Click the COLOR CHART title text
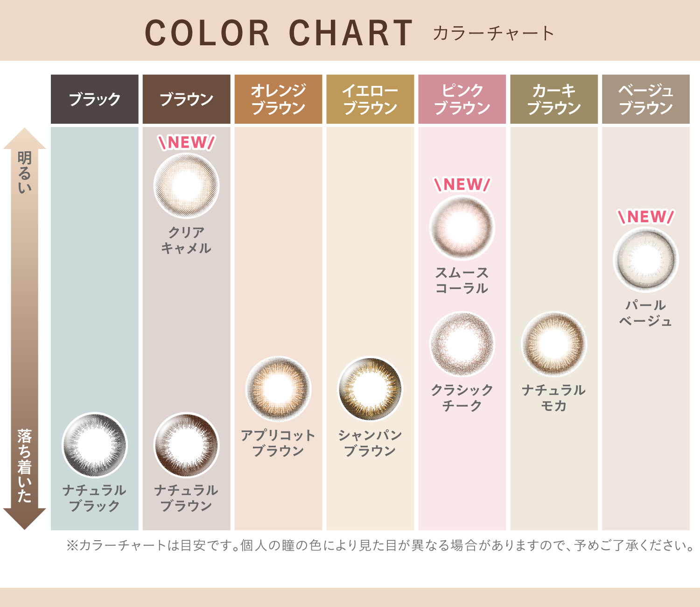The image size is (700, 607). (x=279, y=33)
